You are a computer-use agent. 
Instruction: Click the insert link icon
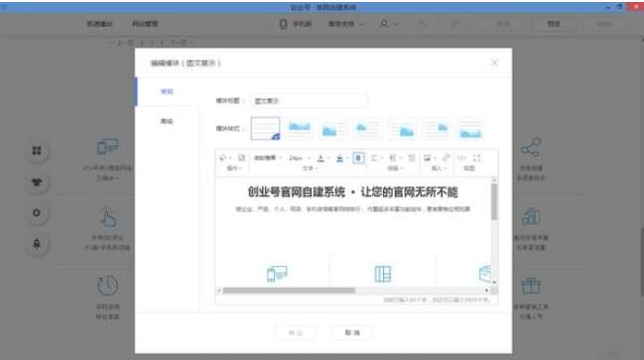[446, 158]
